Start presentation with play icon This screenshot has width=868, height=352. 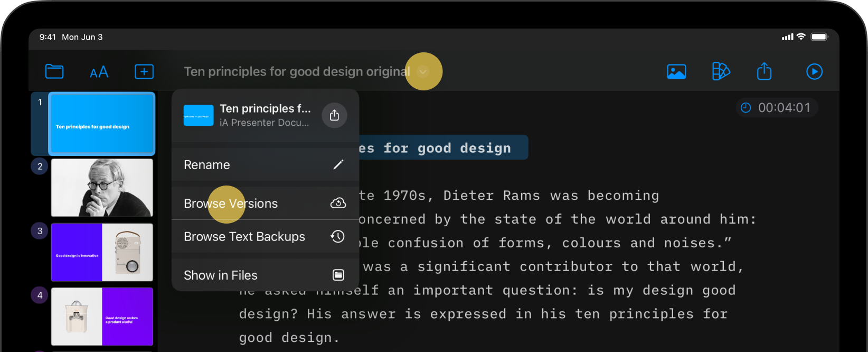(814, 71)
